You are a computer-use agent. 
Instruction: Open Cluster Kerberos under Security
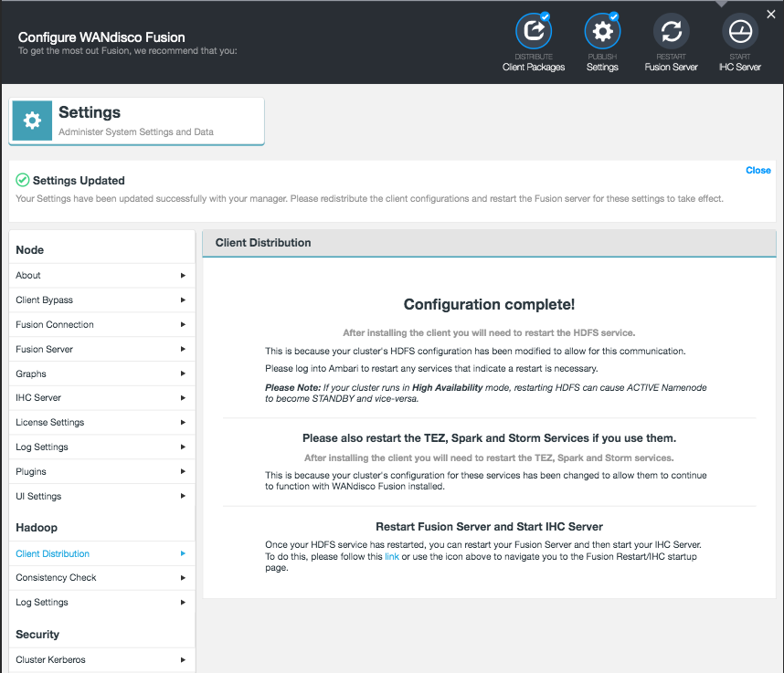pos(102,659)
